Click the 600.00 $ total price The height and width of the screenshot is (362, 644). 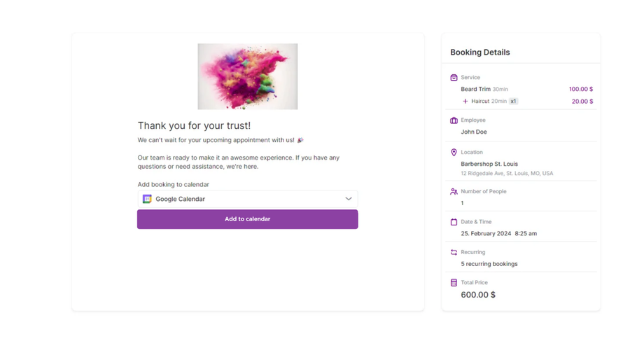(478, 295)
